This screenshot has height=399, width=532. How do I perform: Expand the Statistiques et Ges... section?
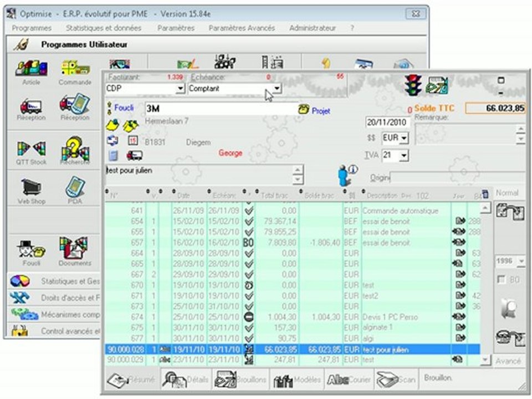(x=54, y=281)
